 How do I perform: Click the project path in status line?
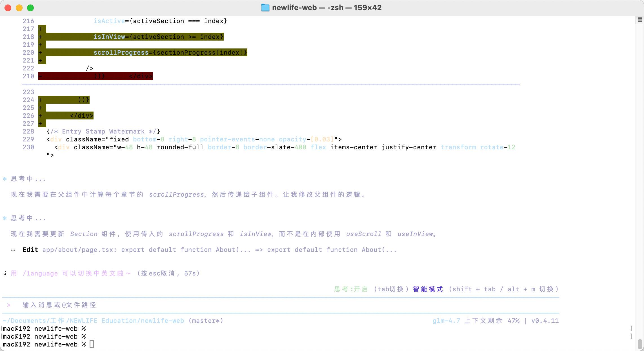coord(93,321)
